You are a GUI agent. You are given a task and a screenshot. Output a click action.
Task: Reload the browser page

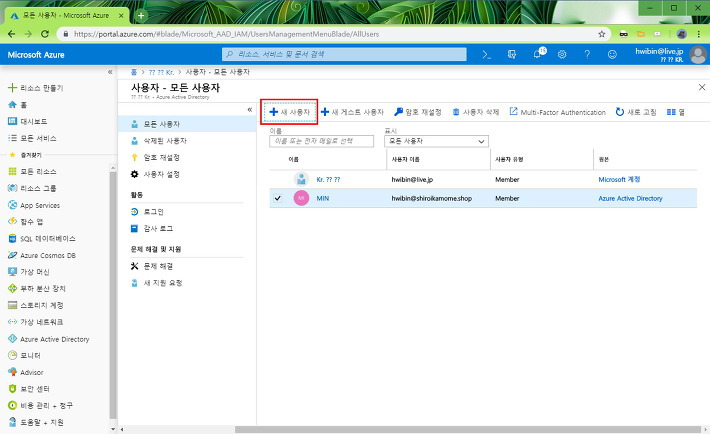(x=44, y=34)
